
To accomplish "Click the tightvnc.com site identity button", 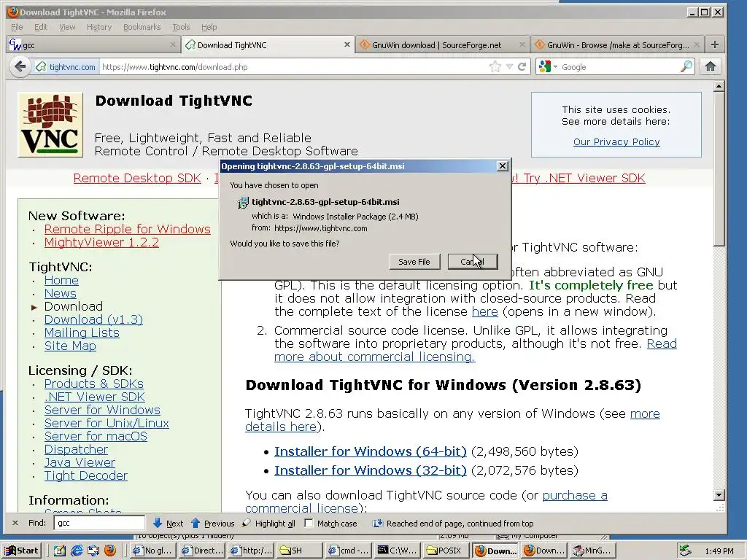I will [x=66, y=66].
